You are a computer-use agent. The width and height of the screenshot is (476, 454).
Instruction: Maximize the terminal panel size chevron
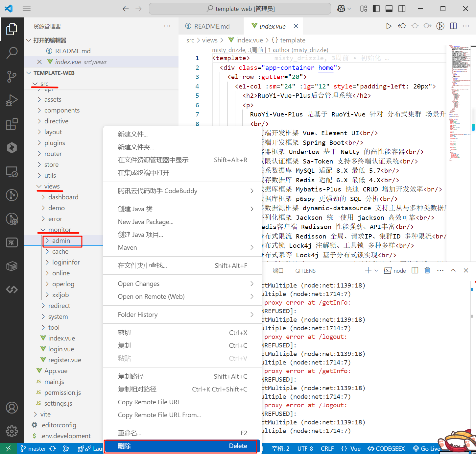click(x=453, y=270)
